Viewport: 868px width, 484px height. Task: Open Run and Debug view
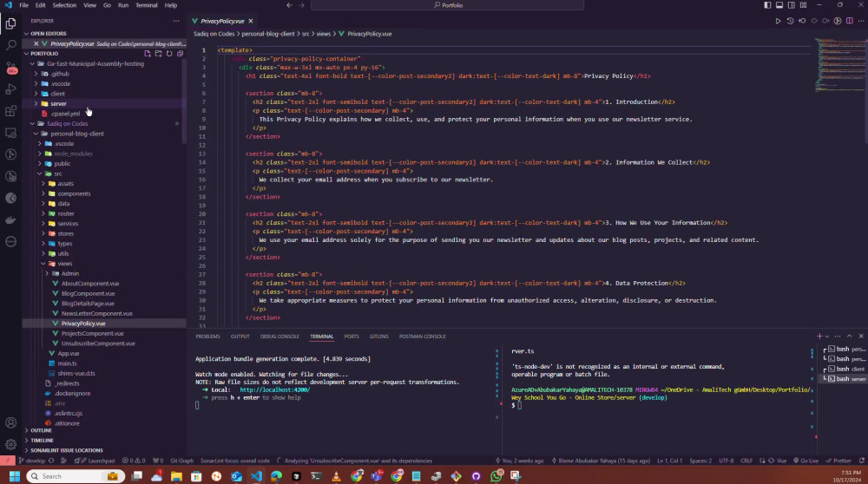(x=10, y=89)
